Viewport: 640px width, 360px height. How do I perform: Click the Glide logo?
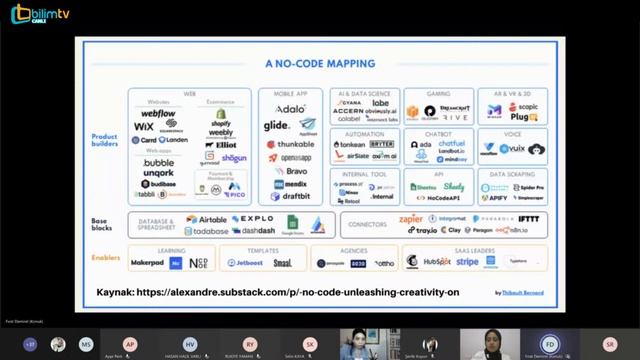coord(277,125)
